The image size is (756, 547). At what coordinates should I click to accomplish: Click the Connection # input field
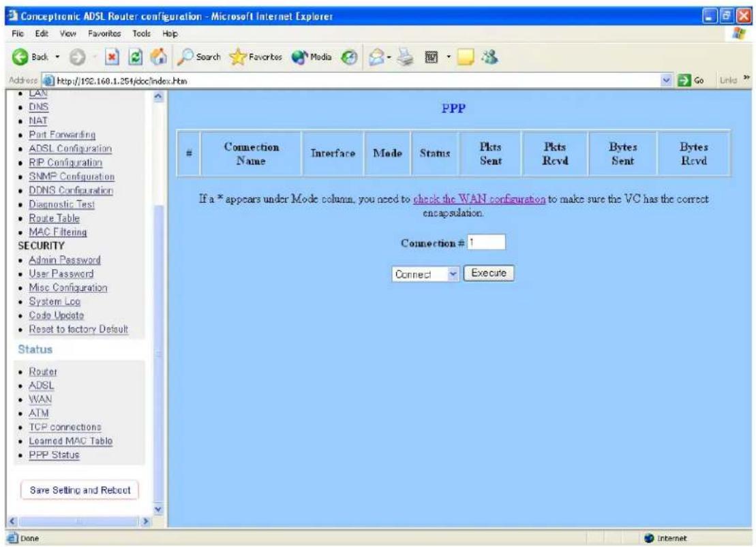tap(486, 243)
